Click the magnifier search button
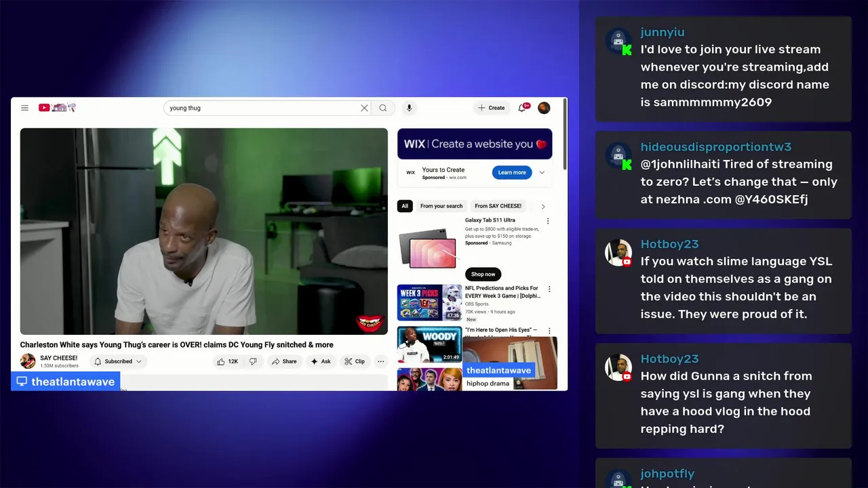868x488 pixels. coord(383,108)
